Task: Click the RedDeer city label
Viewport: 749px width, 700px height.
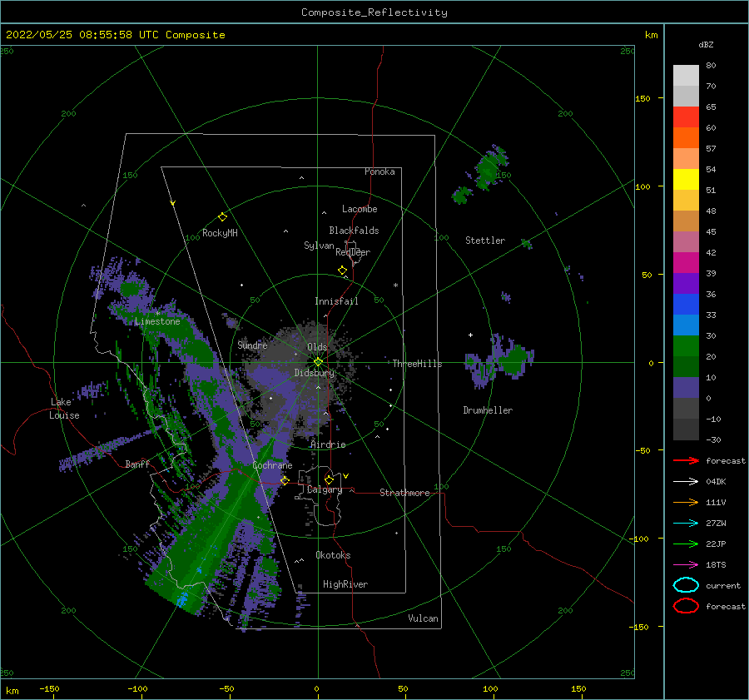Action: point(353,252)
